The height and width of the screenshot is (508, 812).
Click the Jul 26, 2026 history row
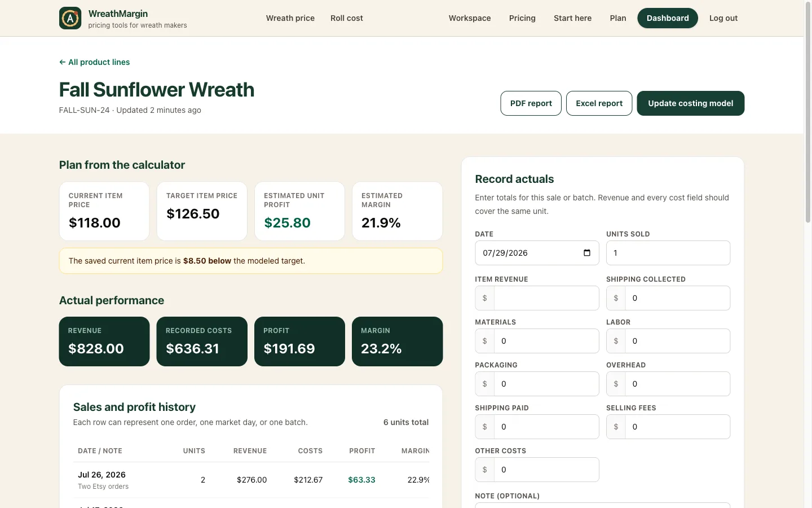coord(251,480)
